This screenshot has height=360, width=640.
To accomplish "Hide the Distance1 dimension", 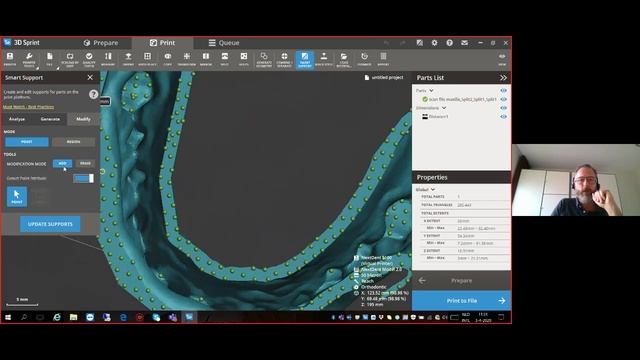I will [x=503, y=116].
